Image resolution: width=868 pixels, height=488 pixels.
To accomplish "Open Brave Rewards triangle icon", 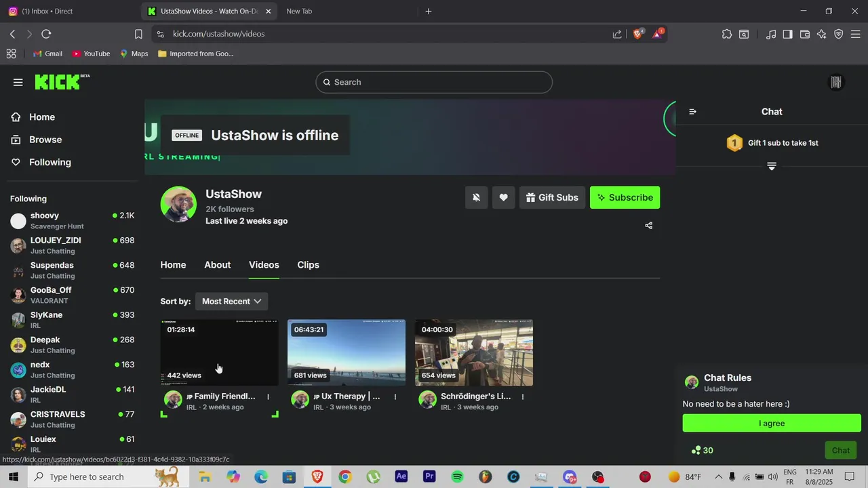I will pos(658,33).
